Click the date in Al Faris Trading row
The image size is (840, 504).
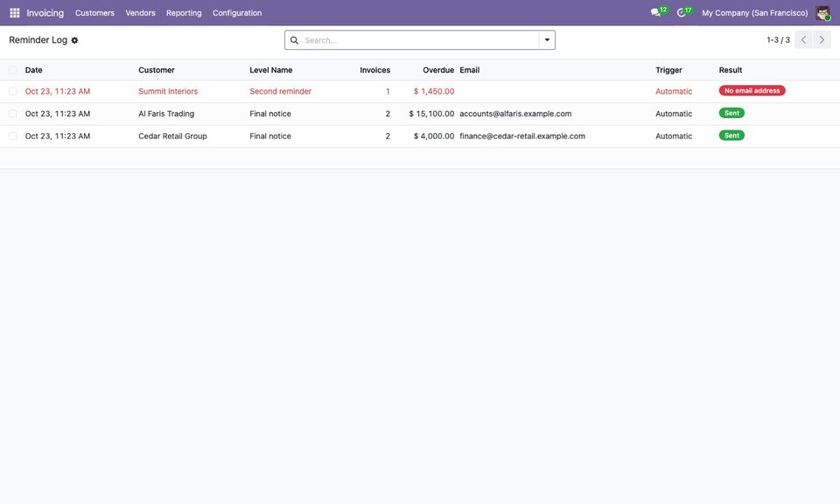(x=58, y=114)
